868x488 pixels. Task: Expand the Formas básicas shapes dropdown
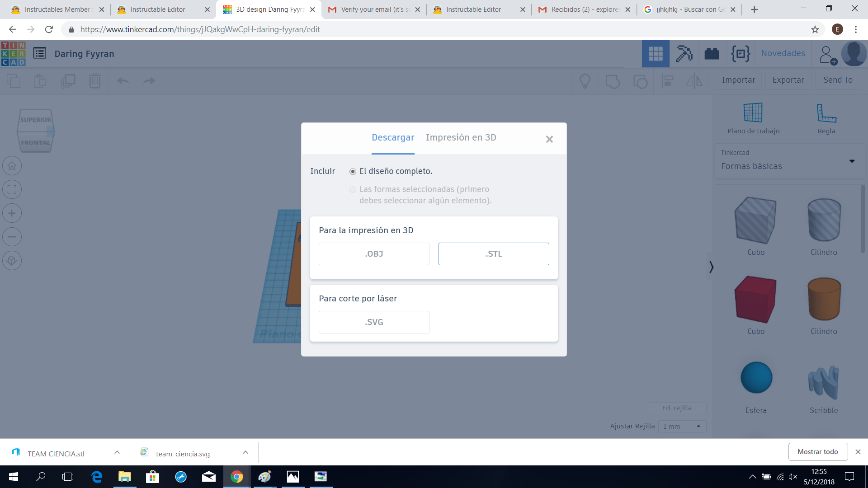click(789, 161)
